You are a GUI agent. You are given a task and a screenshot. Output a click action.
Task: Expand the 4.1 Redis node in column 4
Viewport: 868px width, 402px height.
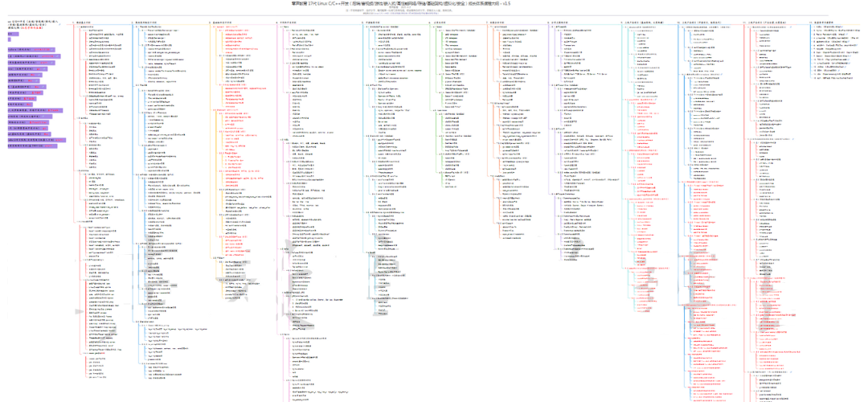285,27
